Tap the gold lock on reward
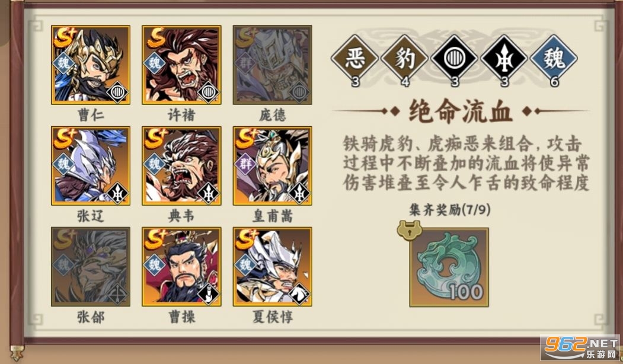This screenshot has height=364, width=623. (x=409, y=230)
